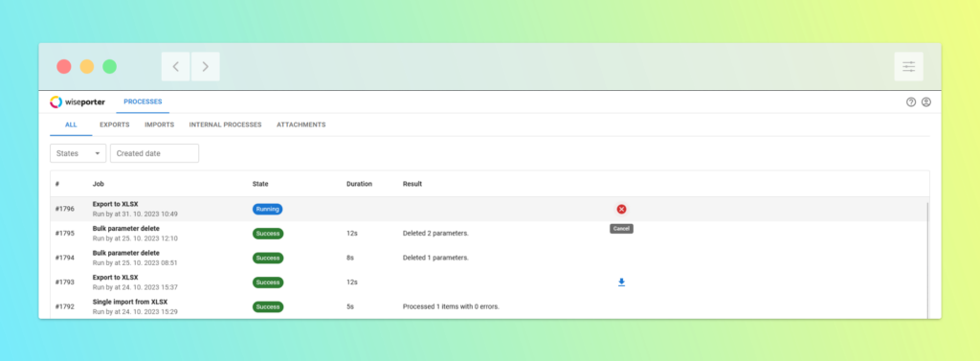
Task: Click the wiseporter logo
Action: pyautogui.click(x=78, y=102)
